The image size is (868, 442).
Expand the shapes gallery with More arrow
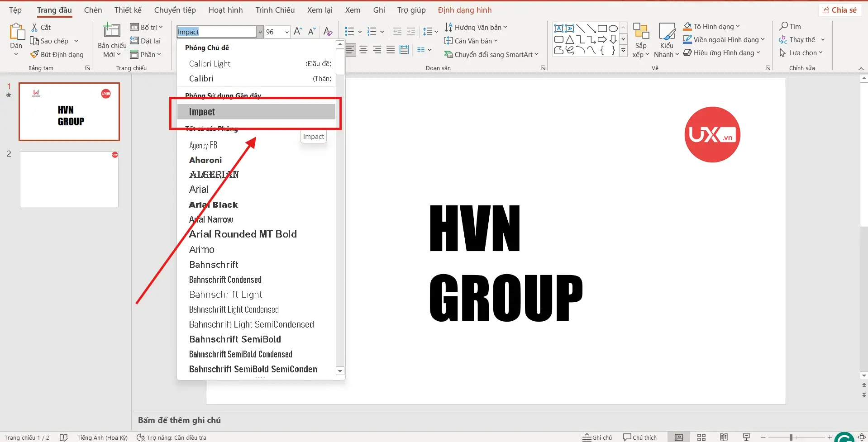(623, 50)
